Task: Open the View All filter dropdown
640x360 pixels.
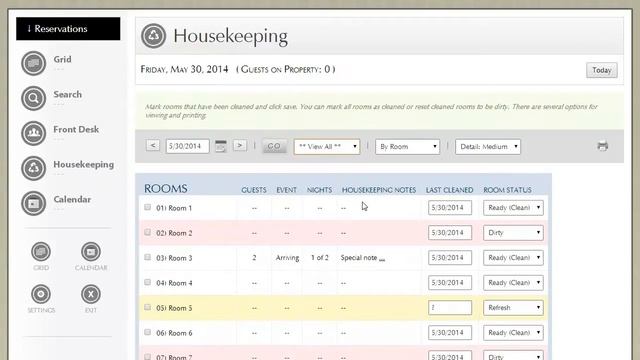Action: 327,147
